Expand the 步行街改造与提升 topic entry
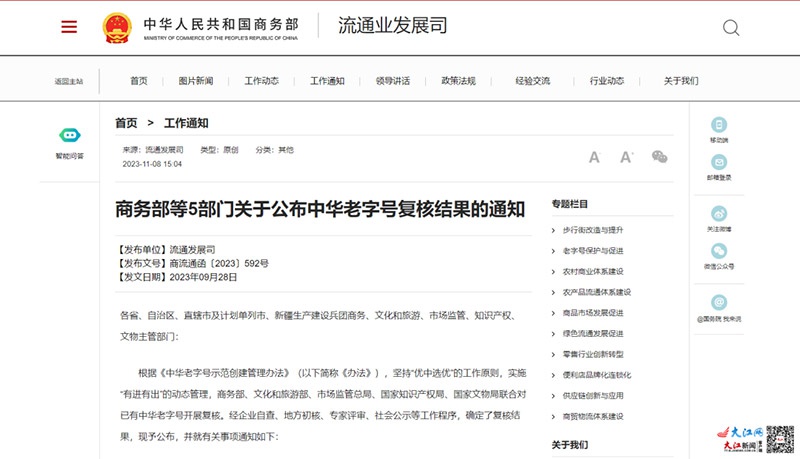This screenshot has width=800, height=459. (x=591, y=230)
